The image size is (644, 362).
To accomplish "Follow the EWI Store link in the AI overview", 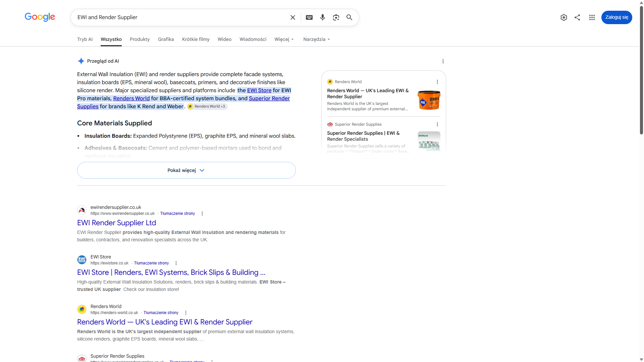I will 259,90.
